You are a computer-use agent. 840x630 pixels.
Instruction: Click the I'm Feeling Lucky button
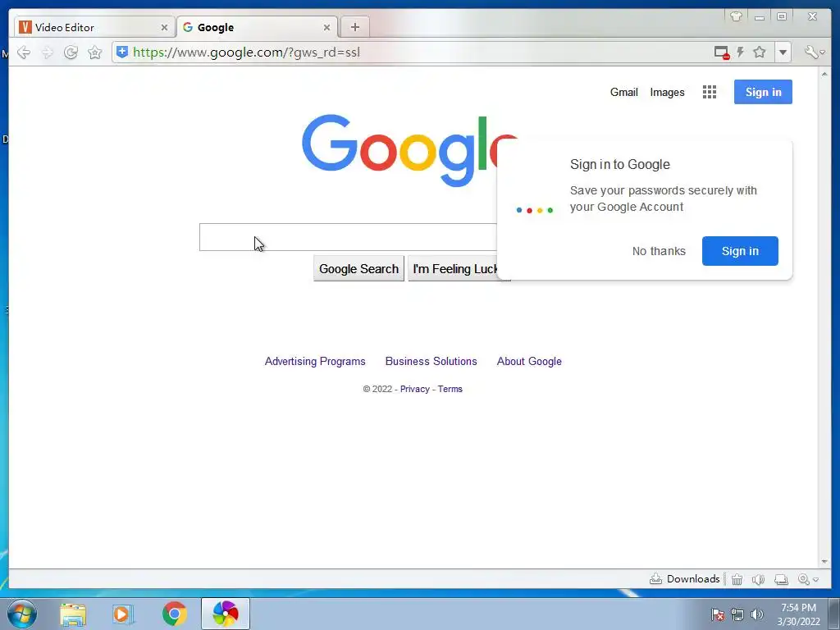tap(454, 268)
